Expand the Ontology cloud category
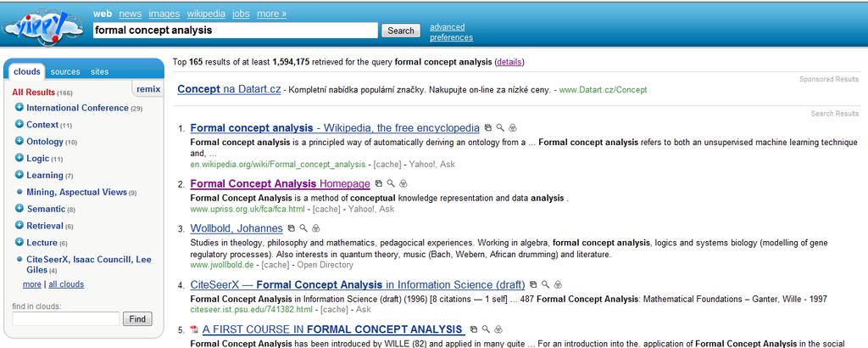The width and height of the screenshot is (868, 348). point(19,141)
